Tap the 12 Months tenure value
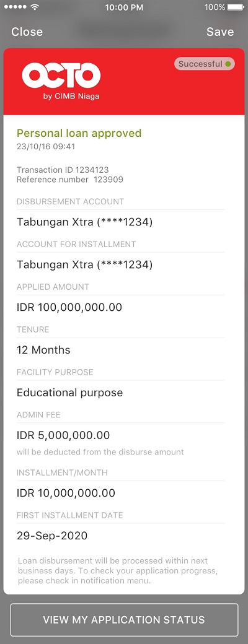 click(x=43, y=350)
